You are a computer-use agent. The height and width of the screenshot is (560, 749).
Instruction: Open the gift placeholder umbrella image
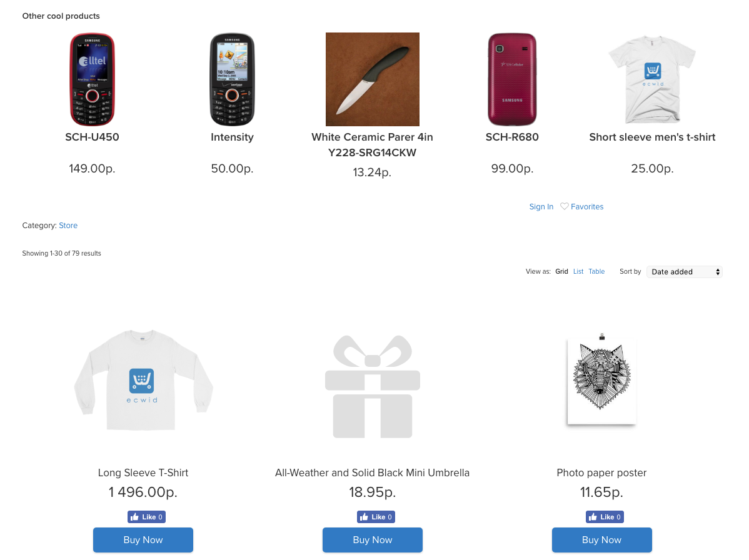click(x=373, y=387)
